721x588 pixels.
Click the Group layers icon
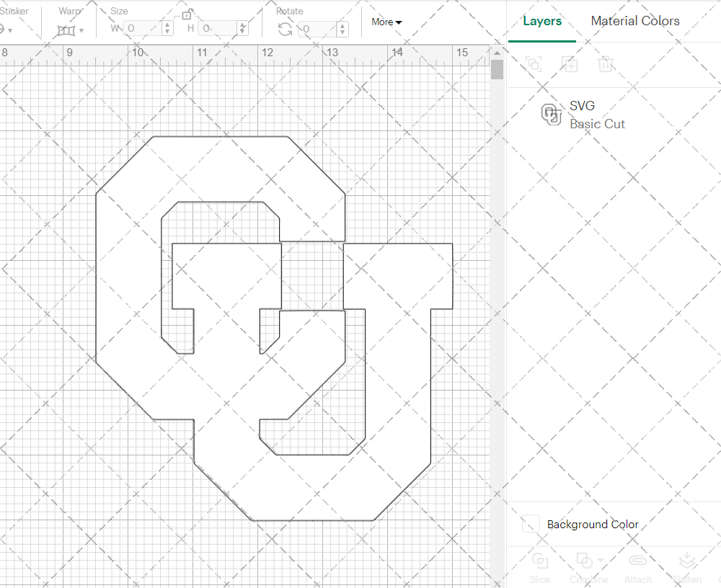coord(534,64)
